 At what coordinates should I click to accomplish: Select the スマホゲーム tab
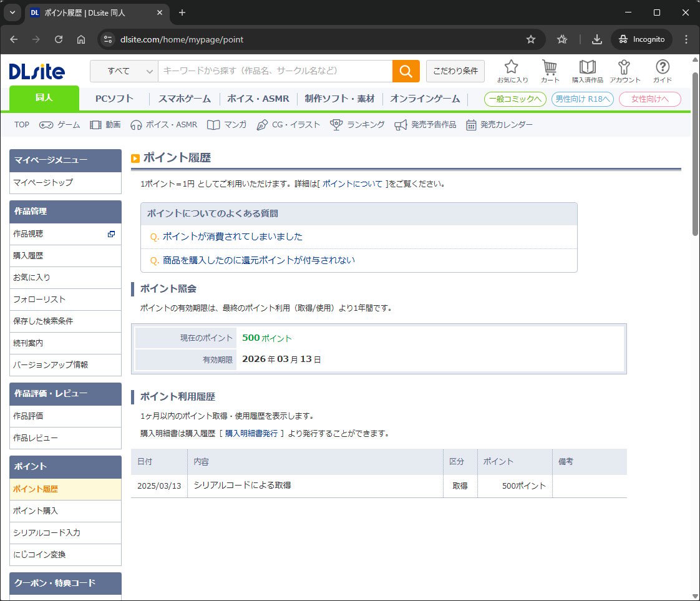185,99
